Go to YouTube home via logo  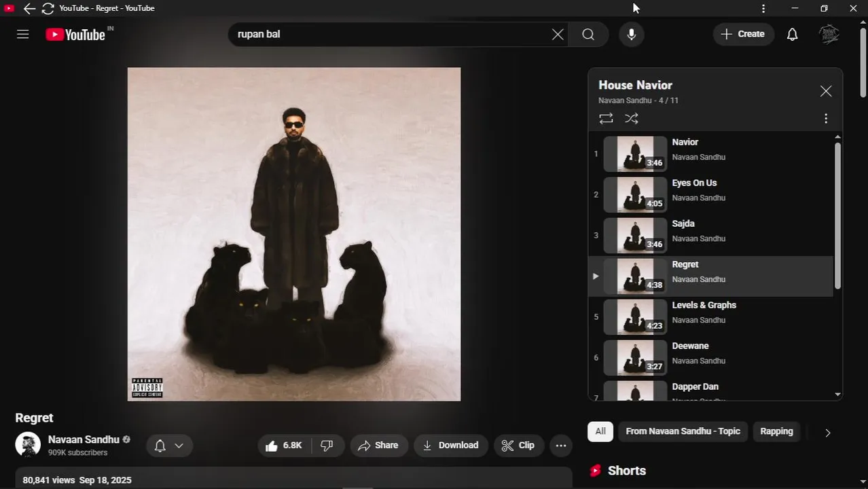[x=75, y=35]
